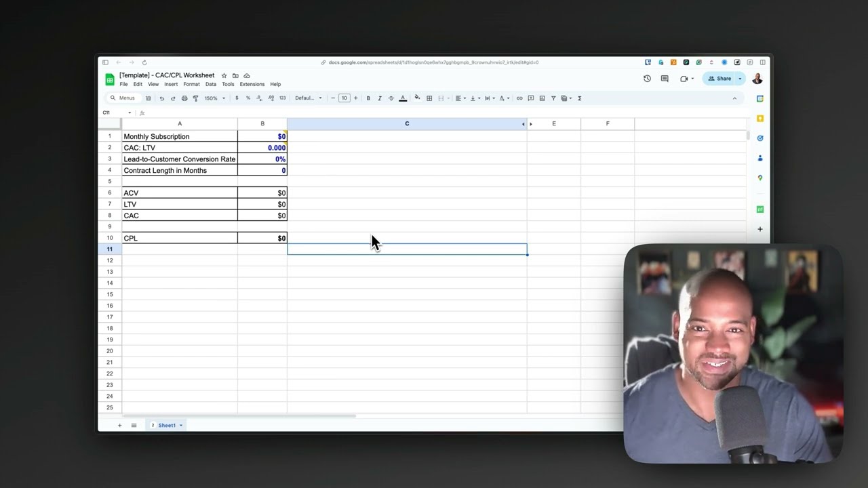This screenshot has height=488, width=868.
Task: Toggle italic formatting
Action: [x=380, y=98]
